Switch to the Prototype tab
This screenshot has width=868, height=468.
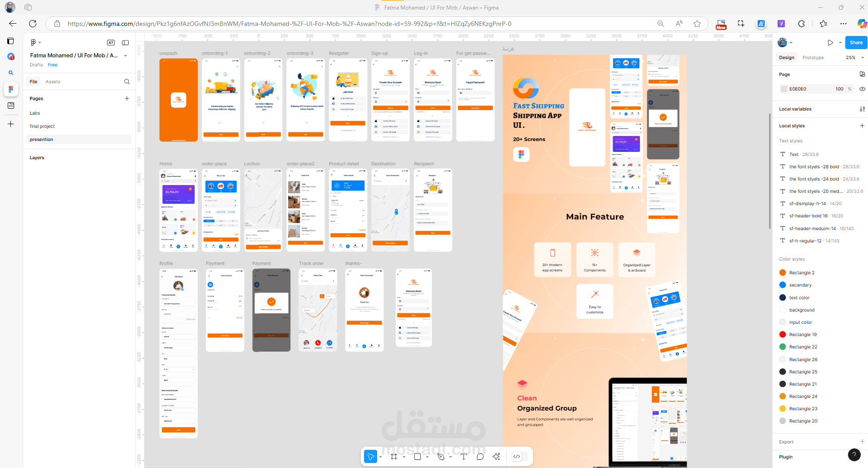813,58
